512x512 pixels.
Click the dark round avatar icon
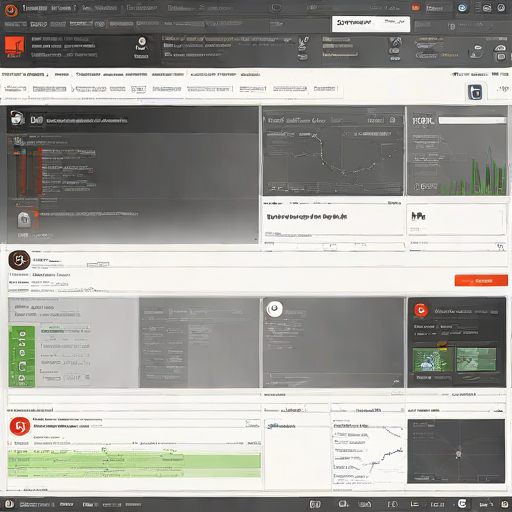pyautogui.click(x=19, y=260)
